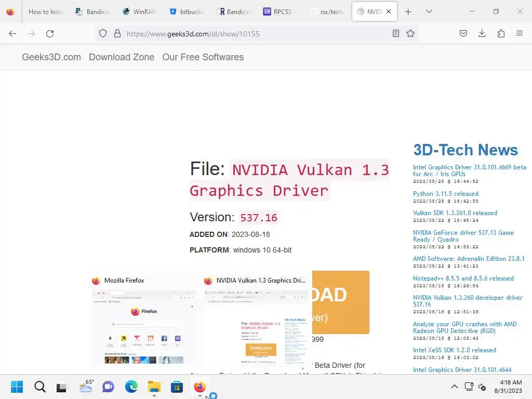Click the orange DOWNLOAD button
This screenshot has height=399, width=532.
(x=340, y=302)
